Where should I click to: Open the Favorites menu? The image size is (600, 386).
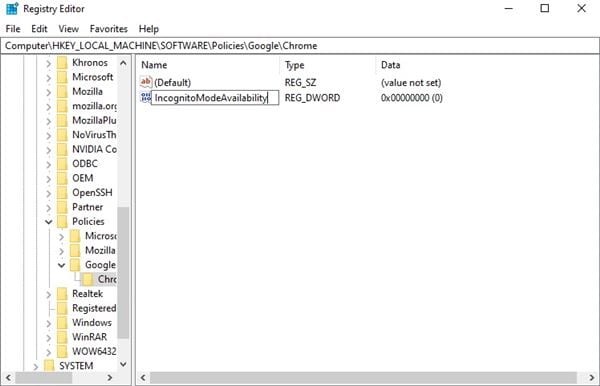[109, 29]
